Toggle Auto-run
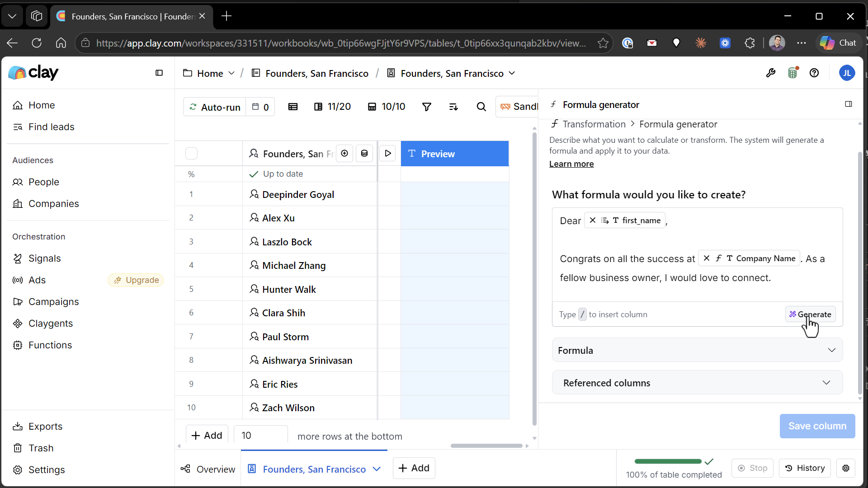 coord(215,107)
